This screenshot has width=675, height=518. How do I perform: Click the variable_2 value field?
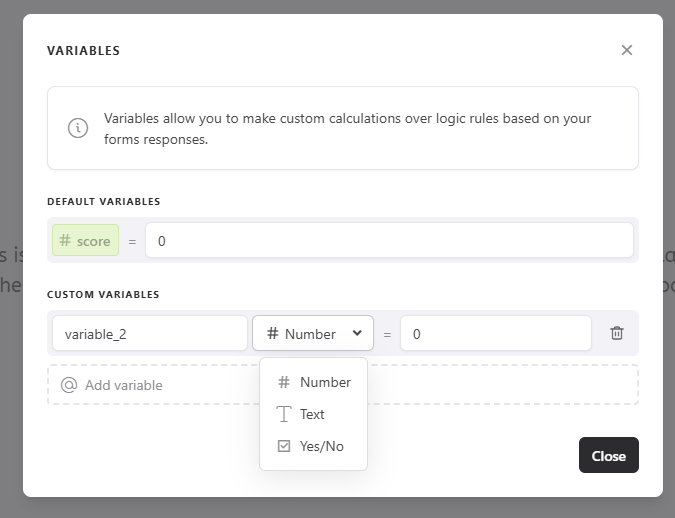(495, 334)
